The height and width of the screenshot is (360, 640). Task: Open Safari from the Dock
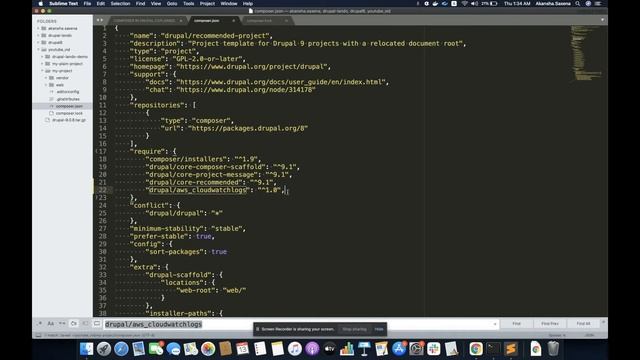click(x=121, y=349)
